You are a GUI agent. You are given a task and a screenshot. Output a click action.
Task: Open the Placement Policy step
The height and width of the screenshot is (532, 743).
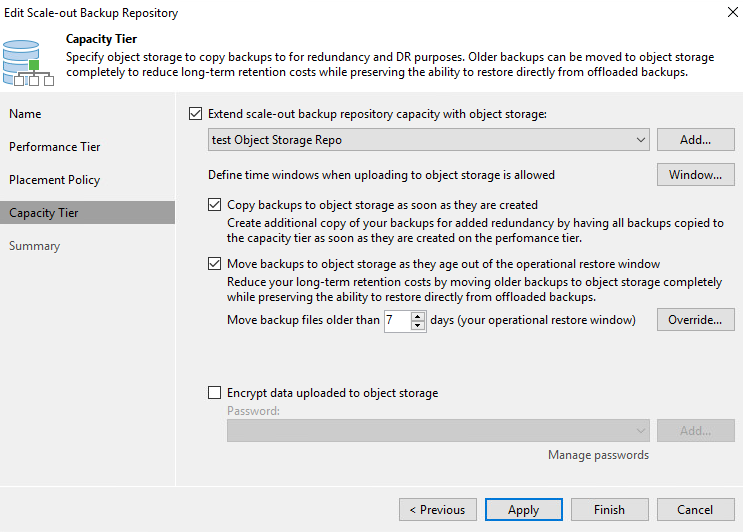[55, 180]
